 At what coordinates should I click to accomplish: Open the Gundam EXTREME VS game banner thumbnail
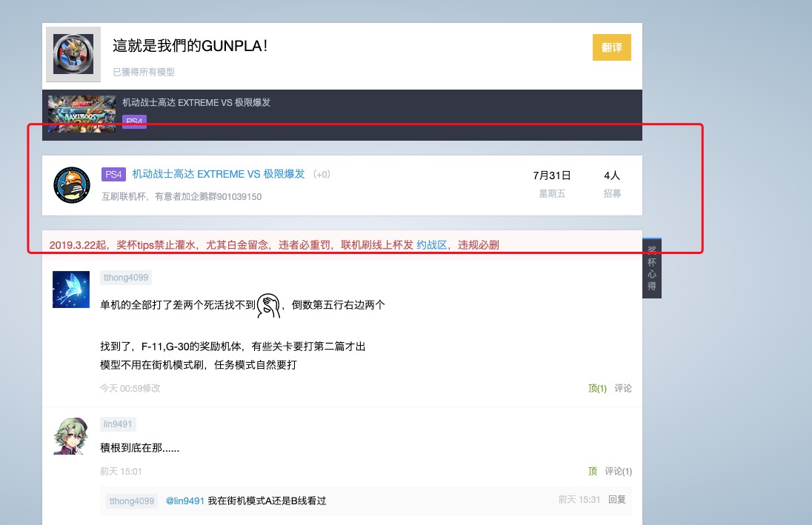click(81, 113)
